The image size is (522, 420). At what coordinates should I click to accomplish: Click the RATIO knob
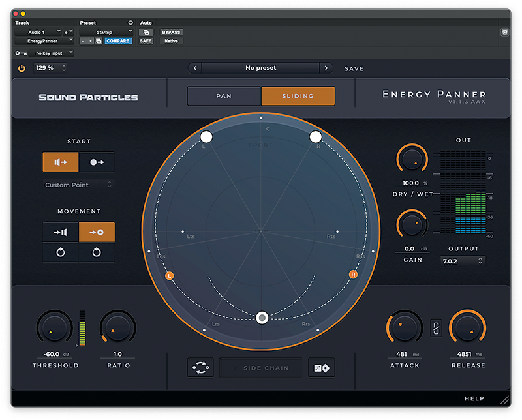pyautogui.click(x=118, y=327)
